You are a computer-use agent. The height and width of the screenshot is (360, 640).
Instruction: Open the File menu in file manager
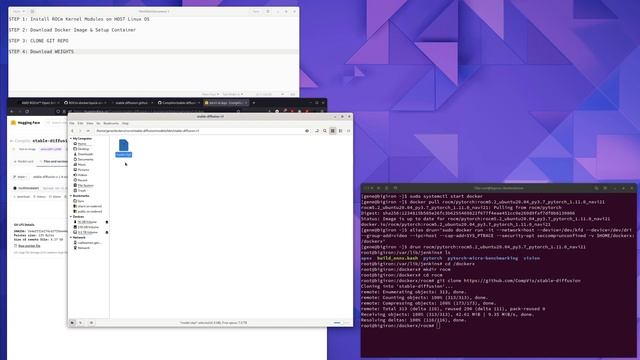pos(72,123)
